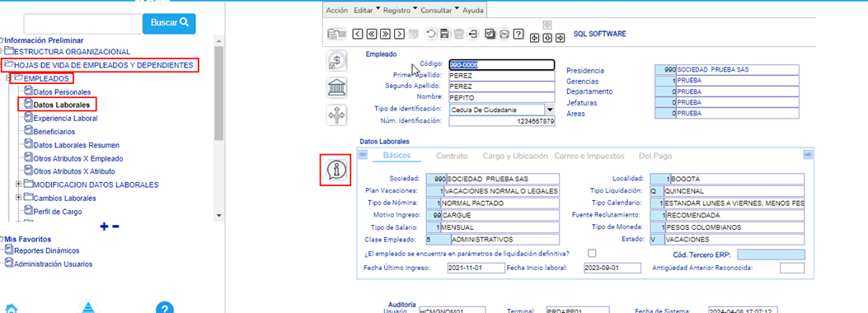Switch to the Correo e Impuestos tab

coord(589,156)
